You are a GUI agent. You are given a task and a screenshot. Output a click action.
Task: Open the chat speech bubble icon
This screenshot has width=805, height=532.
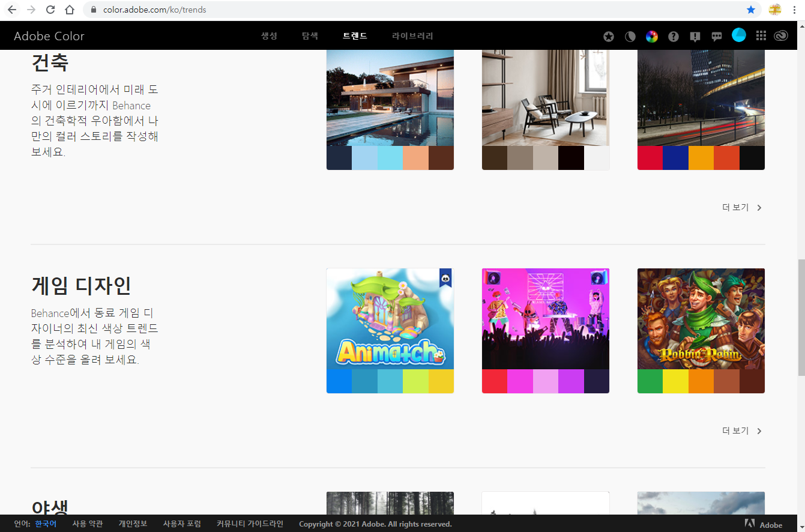point(717,37)
